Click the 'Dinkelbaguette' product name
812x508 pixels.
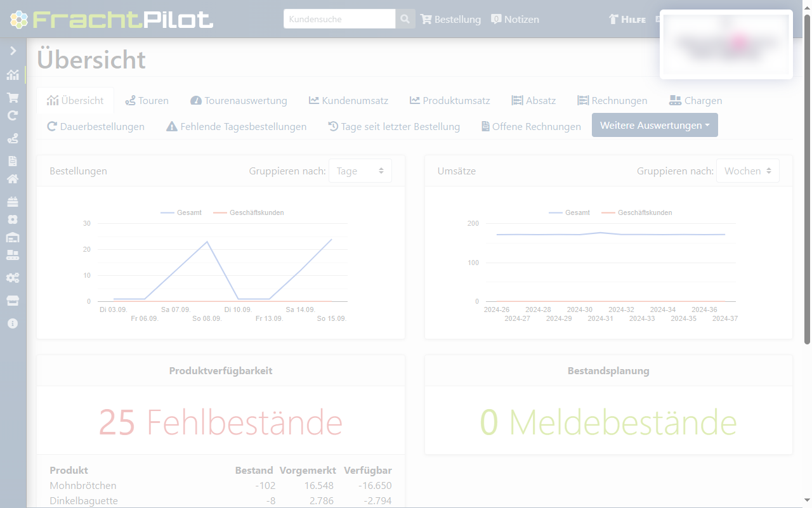tap(84, 501)
